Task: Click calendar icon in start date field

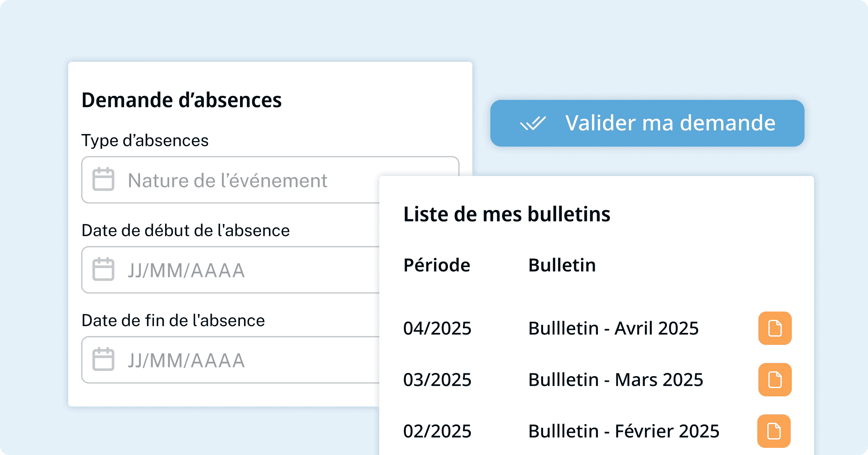Action: [103, 270]
